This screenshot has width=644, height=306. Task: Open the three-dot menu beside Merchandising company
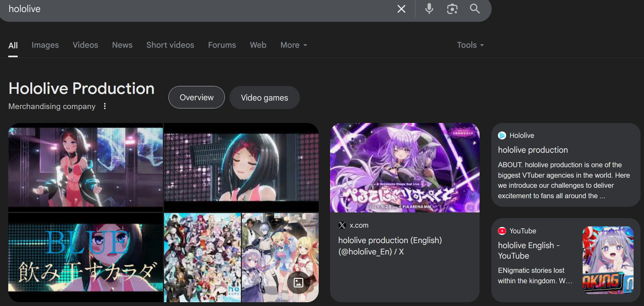tap(105, 106)
